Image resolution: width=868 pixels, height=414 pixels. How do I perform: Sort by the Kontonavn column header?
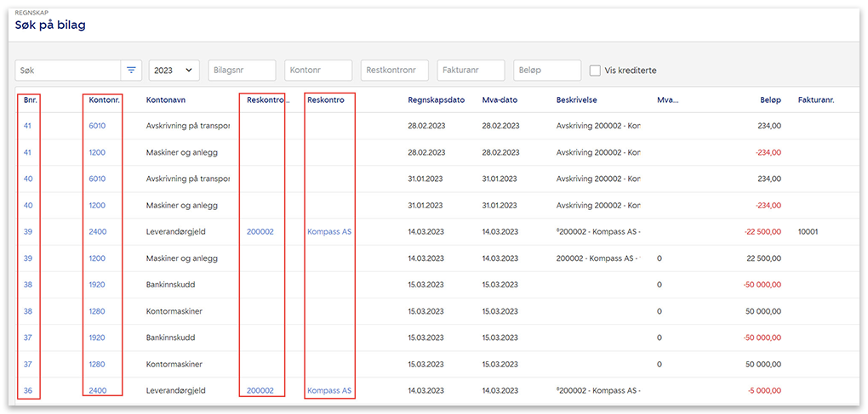pyautogui.click(x=166, y=99)
